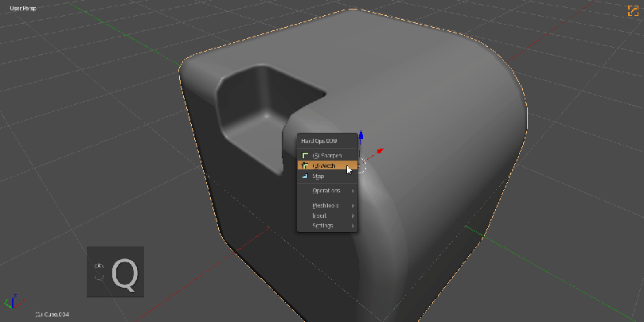The image size is (644, 322).
Task: Expand the Operations submenu
Action: click(x=327, y=191)
